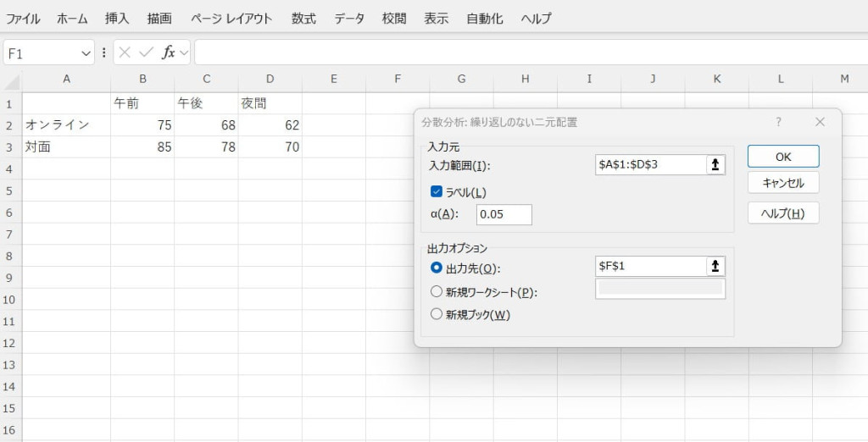The width and height of the screenshot is (868, 442).
Task: Click the dialog help question mark icon
Action: click(x=778, y=122)
